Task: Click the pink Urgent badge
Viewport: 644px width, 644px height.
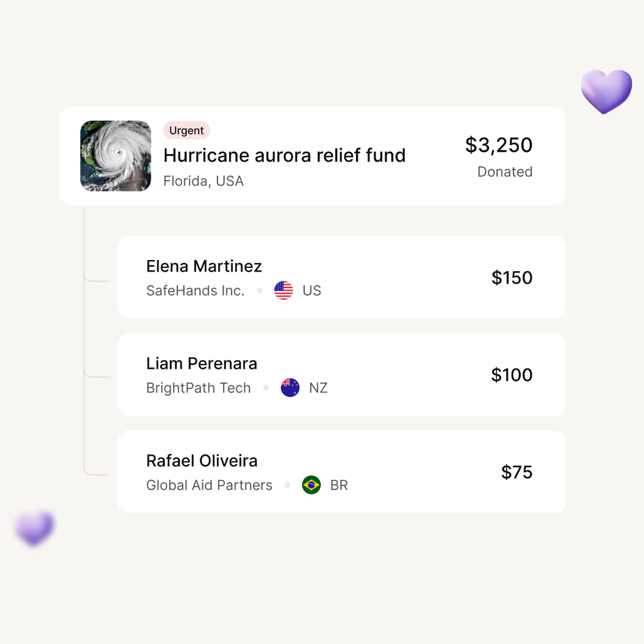Action: point(187,130)
